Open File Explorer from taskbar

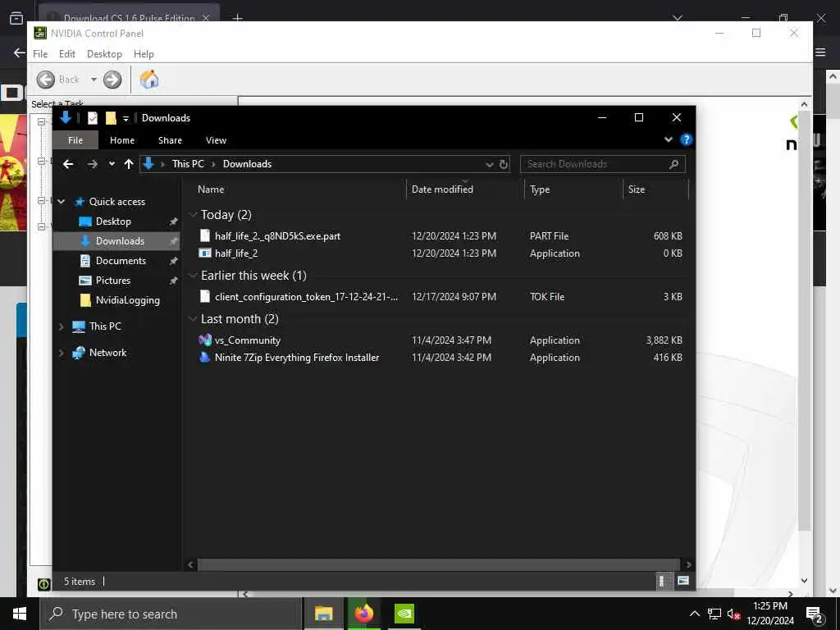click(323, 614)
